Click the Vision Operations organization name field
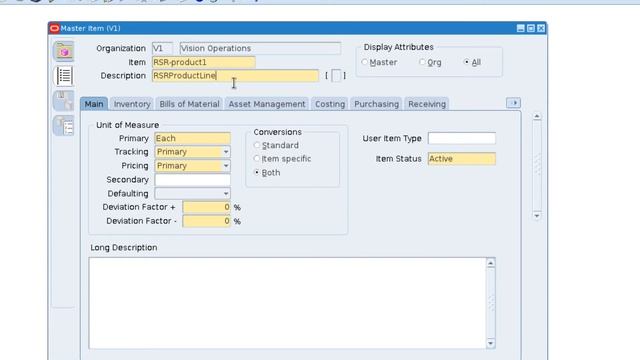Viewport: 640px width, 360px height. point(260,48)
